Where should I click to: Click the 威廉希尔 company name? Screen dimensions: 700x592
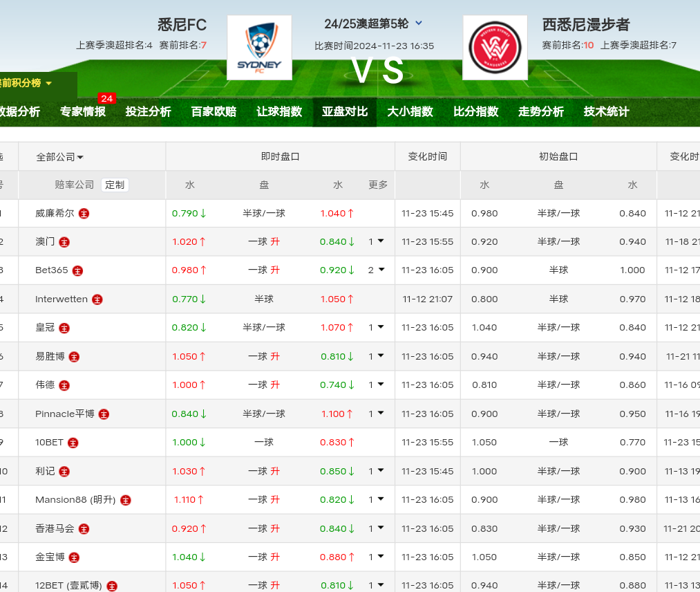click(x=55, y=213)
